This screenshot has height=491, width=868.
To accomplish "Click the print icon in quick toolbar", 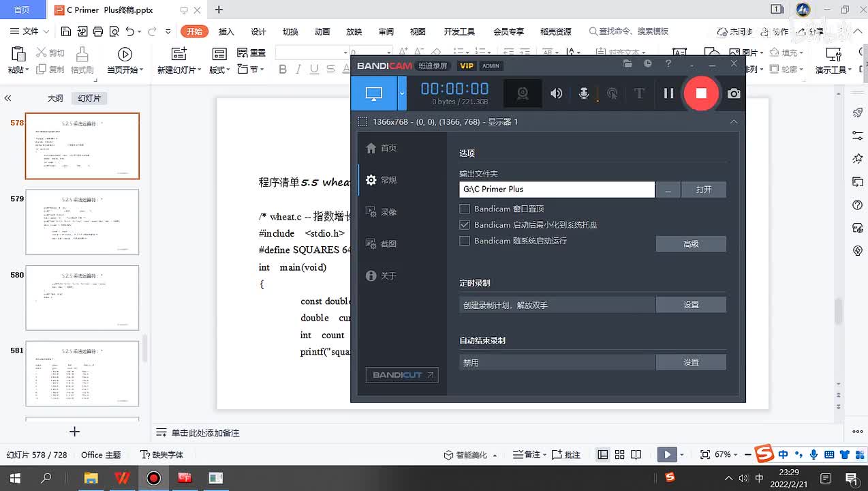I will pyautogui.click(x=98, y=31).
